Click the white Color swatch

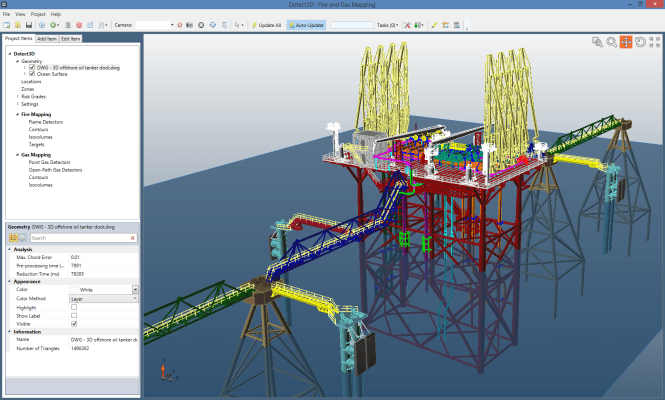click(x=73, y=289)
